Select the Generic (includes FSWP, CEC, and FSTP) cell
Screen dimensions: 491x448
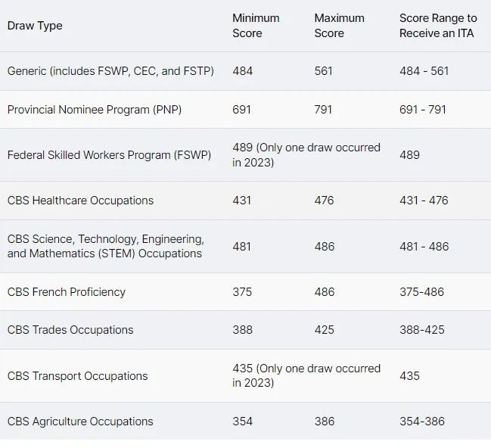click(110, 71)
